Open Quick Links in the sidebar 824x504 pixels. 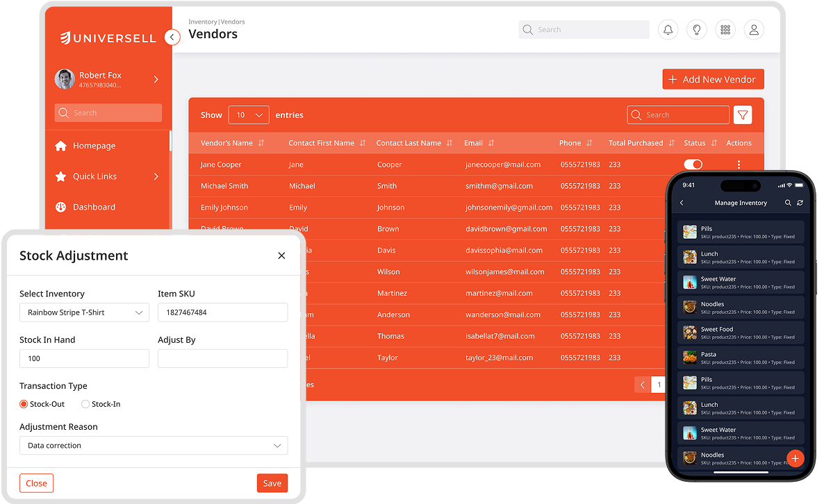94,176
